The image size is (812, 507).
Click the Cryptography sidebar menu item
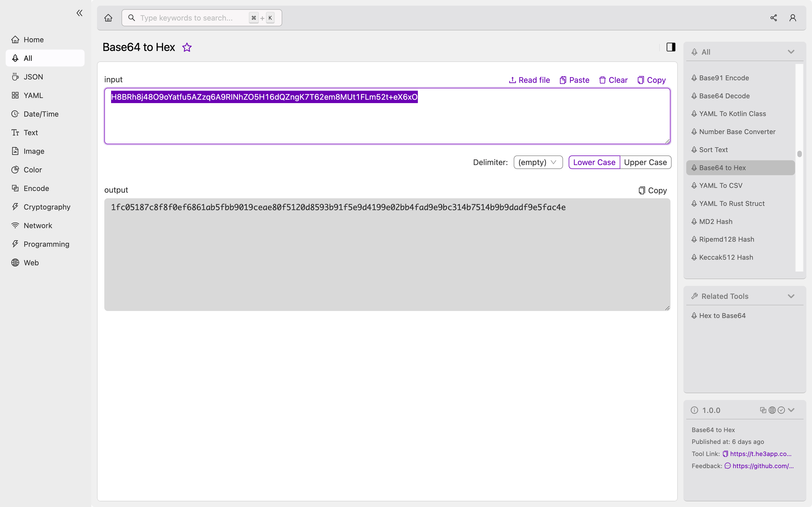tap(47, 207)
